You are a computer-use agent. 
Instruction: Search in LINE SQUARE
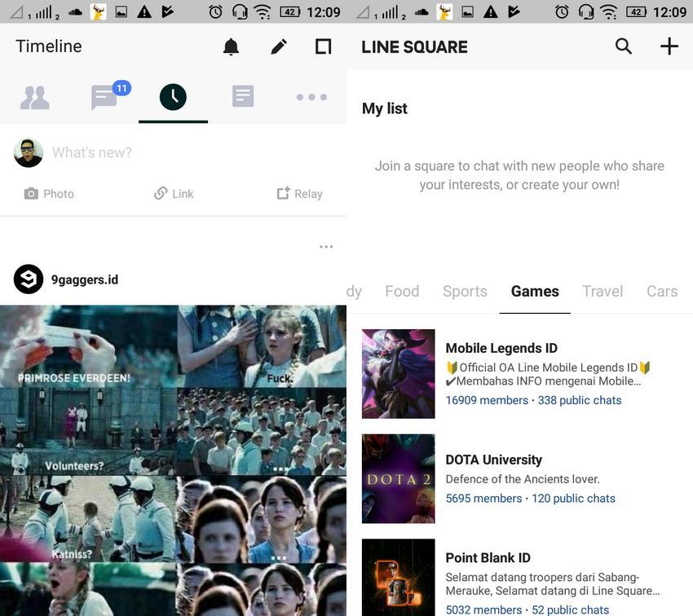(623, 46)
